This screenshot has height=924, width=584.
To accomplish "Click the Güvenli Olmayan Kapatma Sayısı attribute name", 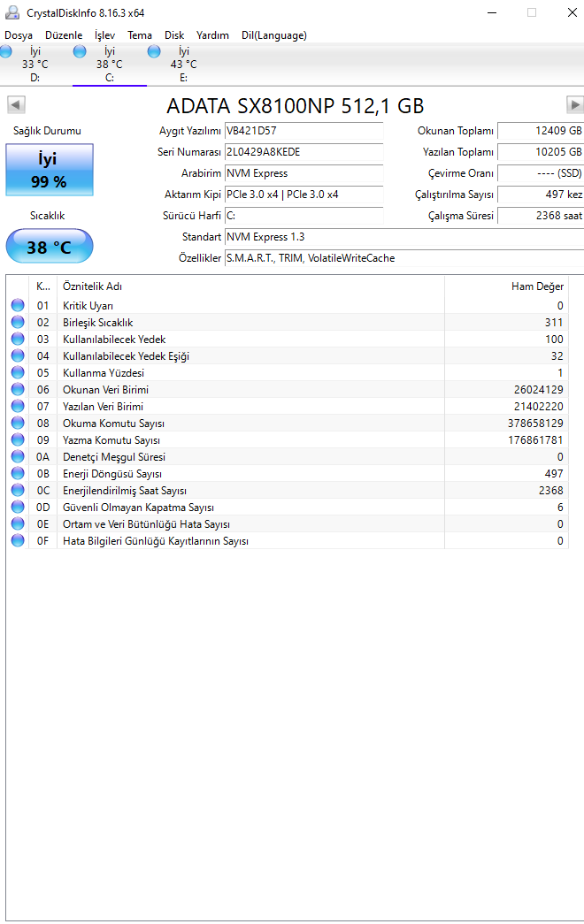I will click(139, 508).
